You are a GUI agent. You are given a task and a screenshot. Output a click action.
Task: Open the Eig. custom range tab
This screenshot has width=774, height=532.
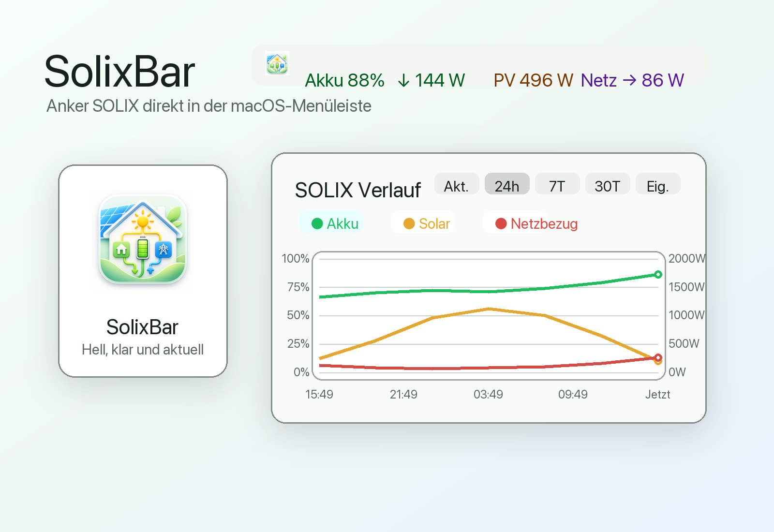coord(658,184)
